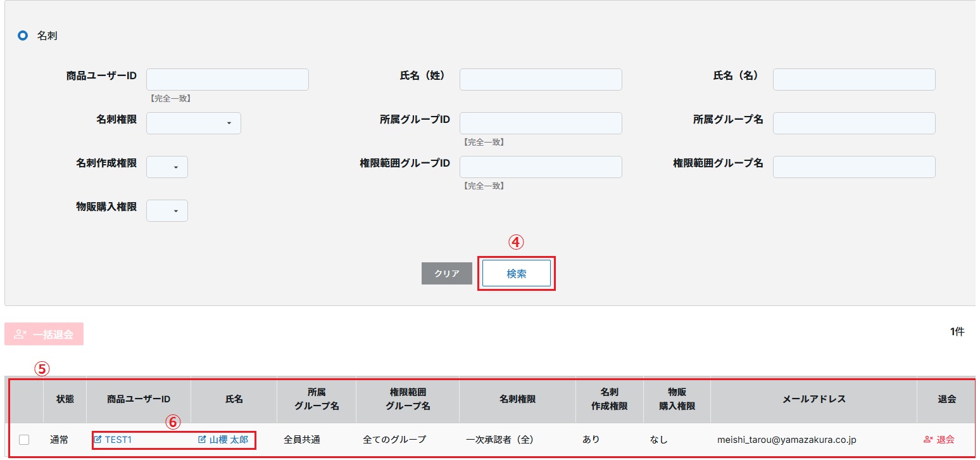Focus the 権限範囲グループ名 field
Viewport: 980px width, 460px height.
coord(854,167)
